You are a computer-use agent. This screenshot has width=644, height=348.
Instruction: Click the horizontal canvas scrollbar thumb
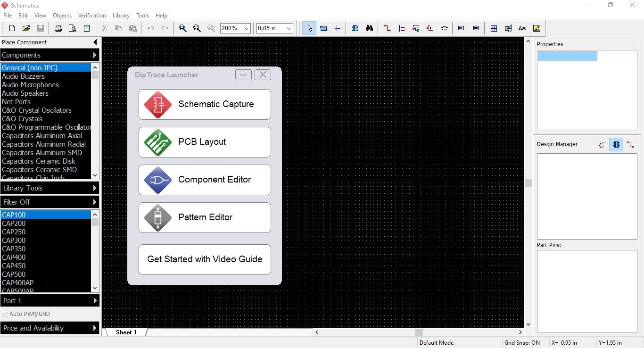point(419,332)
